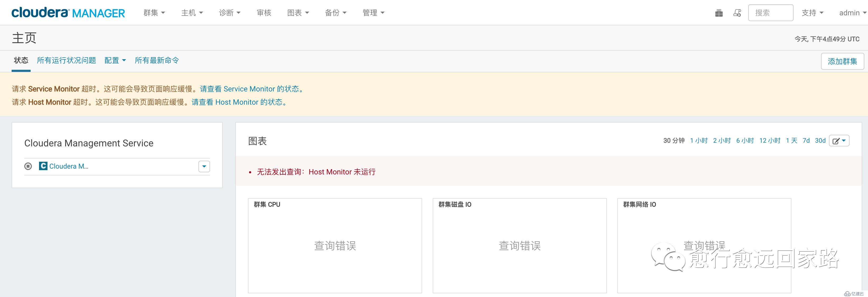Viewport: 868px width, 297px height.
Task: Focus the 搜索 search field
Action: pyautogui.click(x=771, y=13)
